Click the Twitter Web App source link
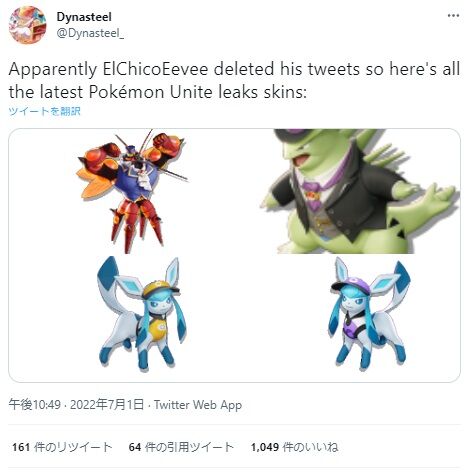Viewport: 474px width, 476px height. tap(198, 405)
